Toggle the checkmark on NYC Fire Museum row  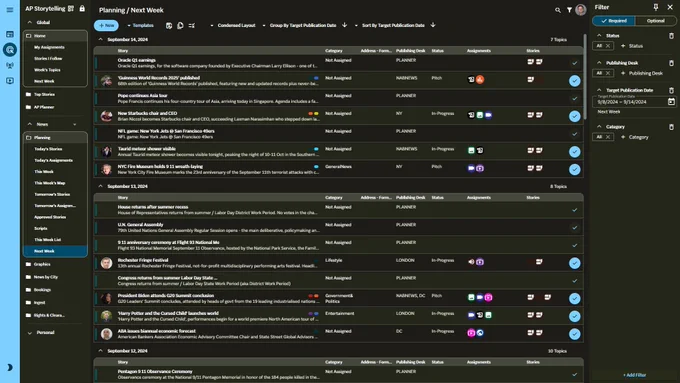(574, 169)
